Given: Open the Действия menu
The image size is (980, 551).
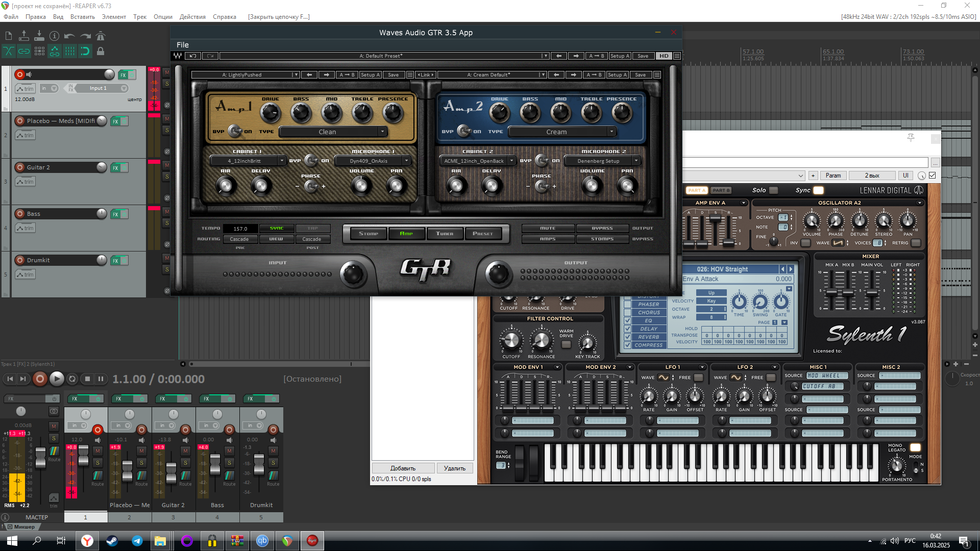Looking at the screenshot, I should tap(192, 17).
